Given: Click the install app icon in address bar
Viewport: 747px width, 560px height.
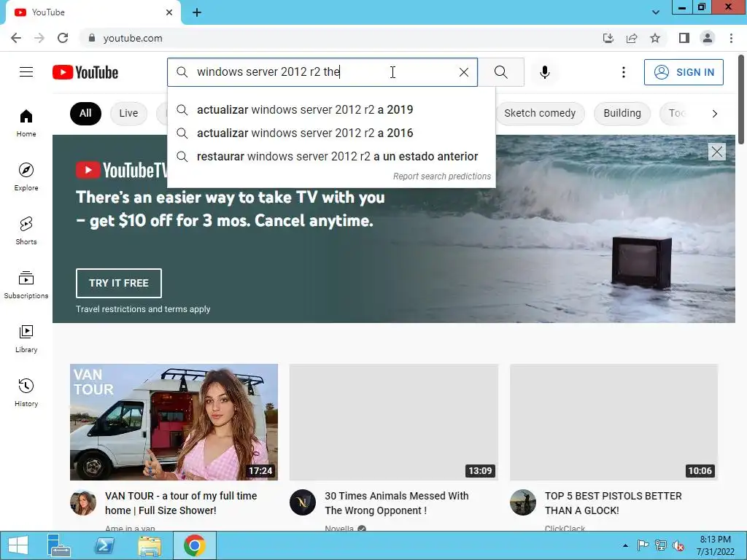Looking at the screenshot, I should coord(608,38).
